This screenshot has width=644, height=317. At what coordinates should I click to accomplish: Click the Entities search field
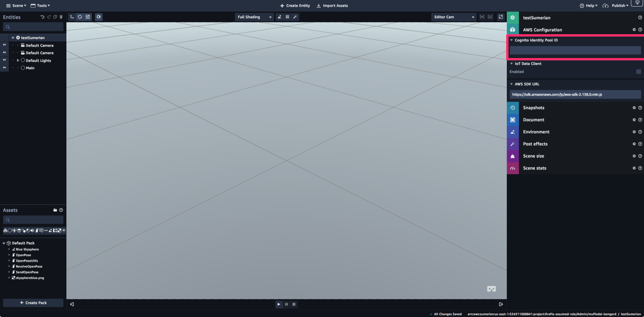(33, 27)
